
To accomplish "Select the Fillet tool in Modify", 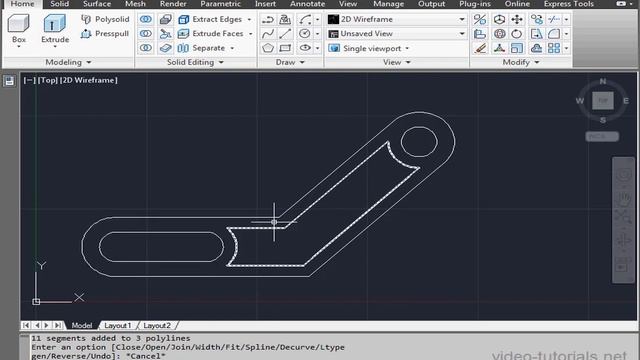I will (x=554, y=33).
